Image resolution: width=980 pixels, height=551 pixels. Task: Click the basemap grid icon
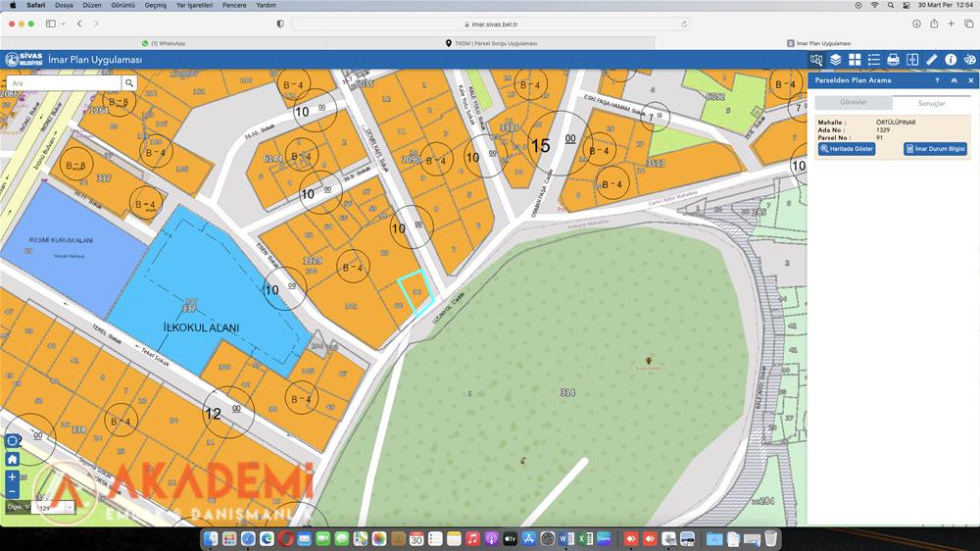855,60
